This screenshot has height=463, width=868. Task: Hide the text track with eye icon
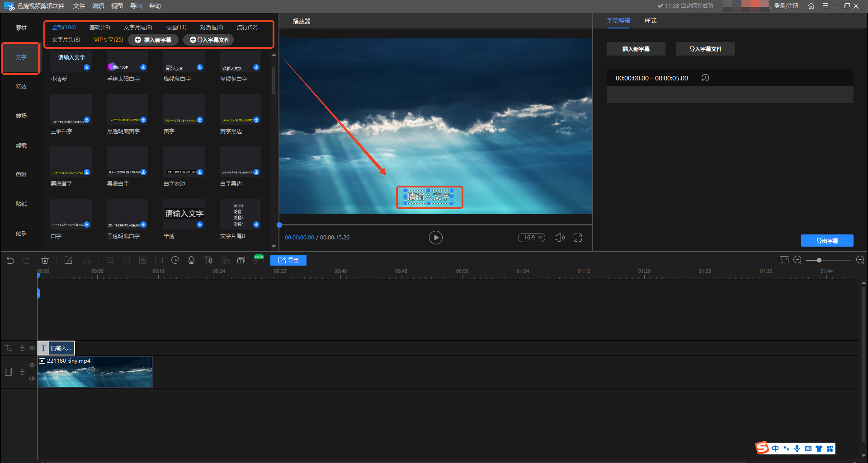pos(32,348)
